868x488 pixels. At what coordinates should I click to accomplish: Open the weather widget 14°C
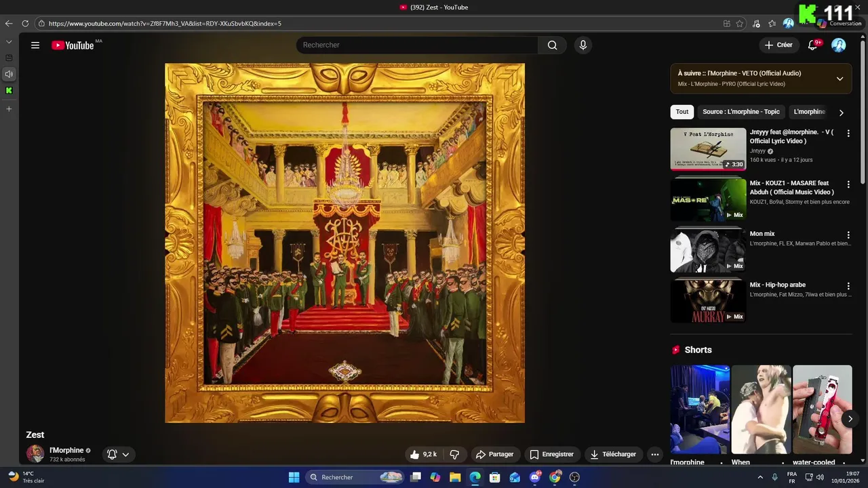26,477
